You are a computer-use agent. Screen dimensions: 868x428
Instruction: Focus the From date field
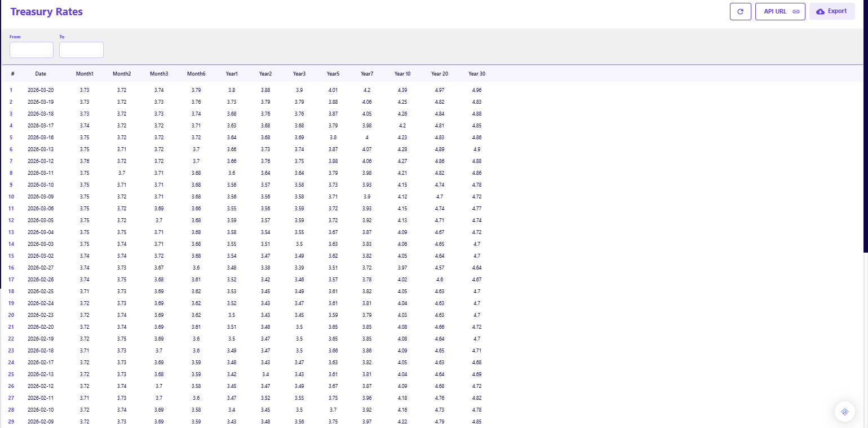(32, 50)
